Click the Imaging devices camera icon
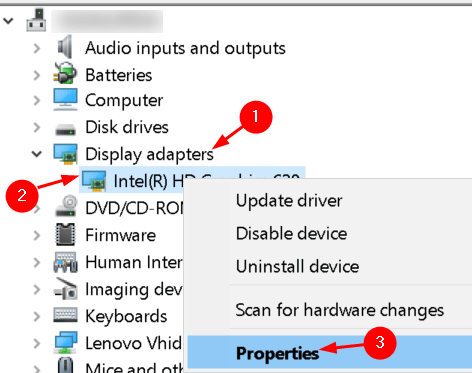472x373 pixels. point(65,289)
